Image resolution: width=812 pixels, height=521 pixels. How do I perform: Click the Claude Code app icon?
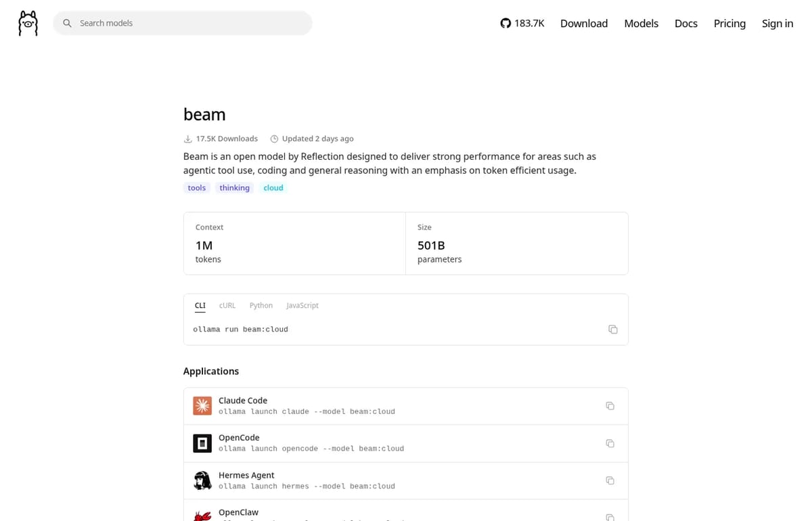click(202, 406)
